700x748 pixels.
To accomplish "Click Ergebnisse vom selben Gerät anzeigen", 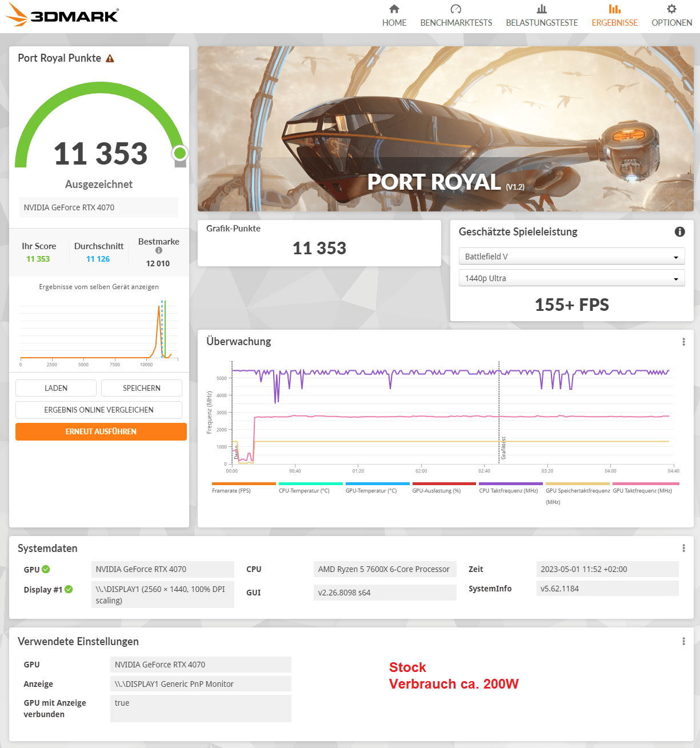I will (99, 287).
